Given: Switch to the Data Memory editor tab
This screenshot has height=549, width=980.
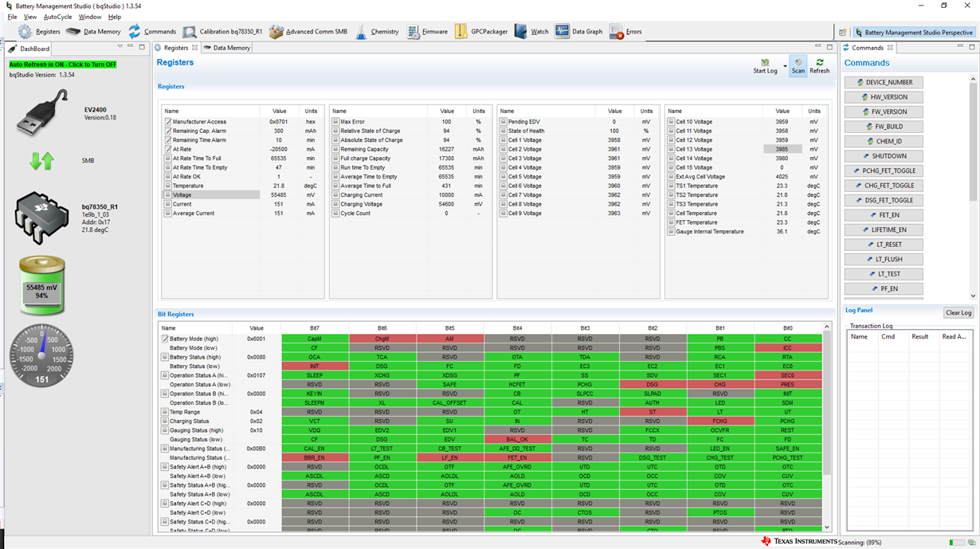Looking at the screenshot, I should 227,48.
